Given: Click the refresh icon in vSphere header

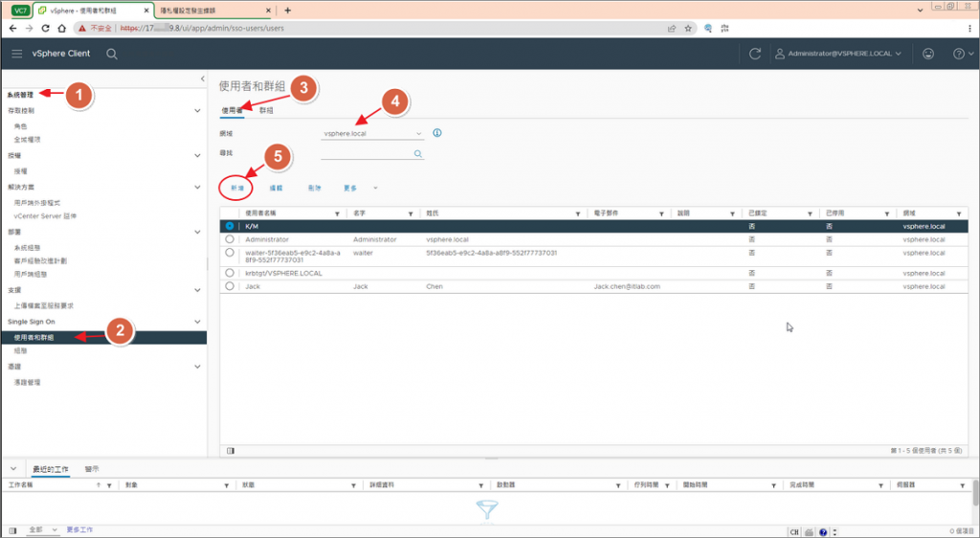Looking at the screenshot, I should pyautogui.click(x=755, y=54).
